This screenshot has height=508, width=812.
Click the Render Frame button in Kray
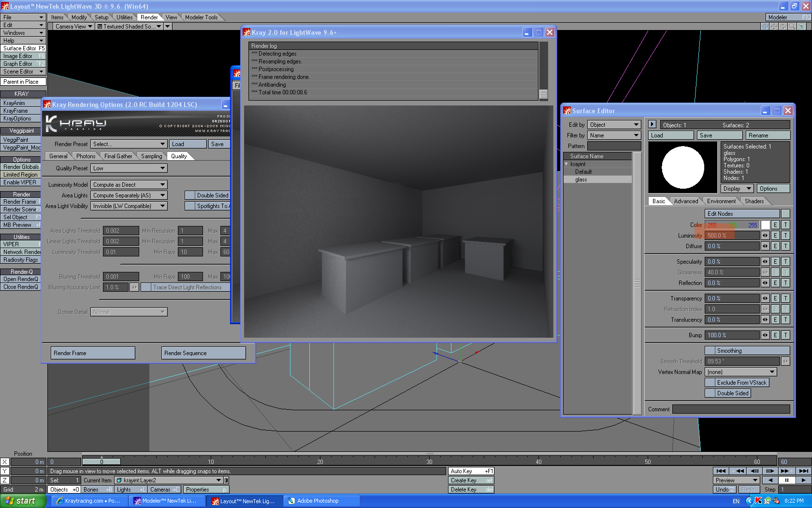click(92, 353)
